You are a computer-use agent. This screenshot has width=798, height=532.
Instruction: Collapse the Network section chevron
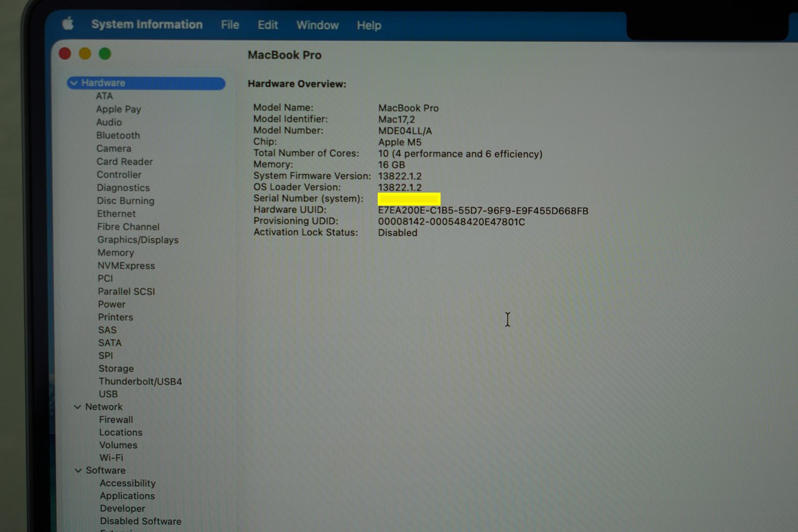77,407
